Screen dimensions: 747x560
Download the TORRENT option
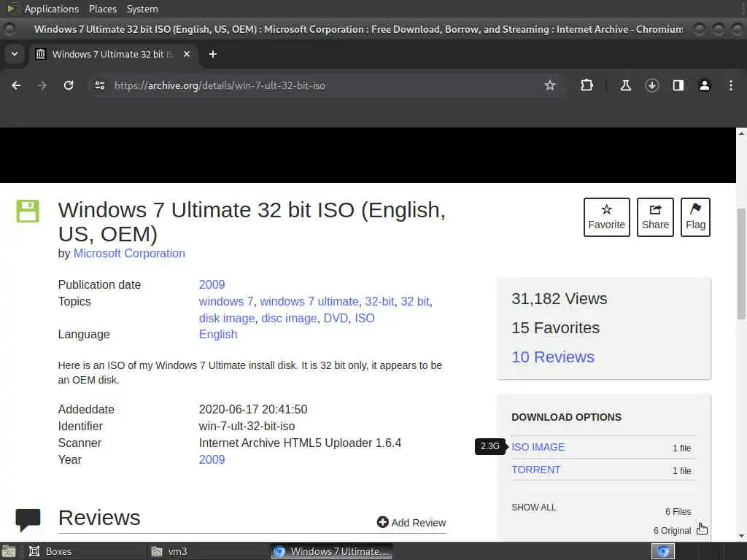pyautogui.click(x=535, y=470)
